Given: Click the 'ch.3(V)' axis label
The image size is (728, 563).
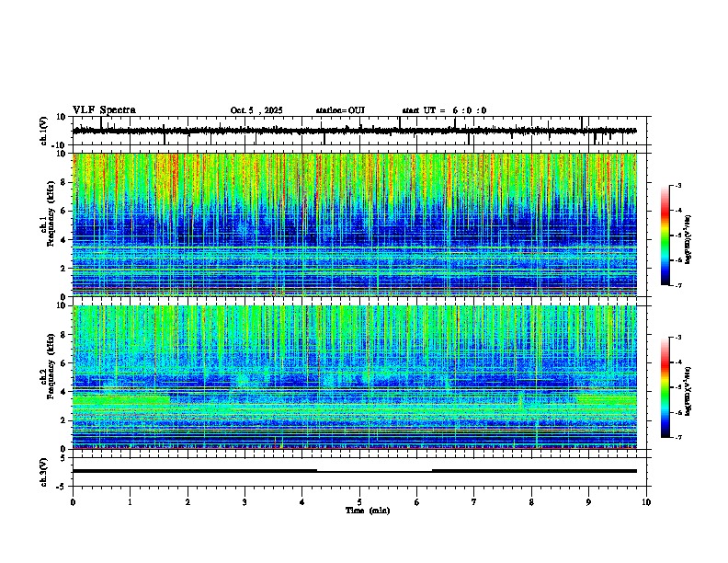Looking at the screenshot, I should [44, 472].
